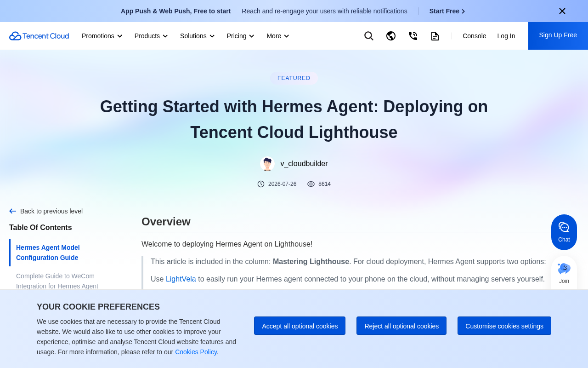Click the back arrow icon beside previous level
The width and height of the screenshot is (588, 368).
point(13,211)
